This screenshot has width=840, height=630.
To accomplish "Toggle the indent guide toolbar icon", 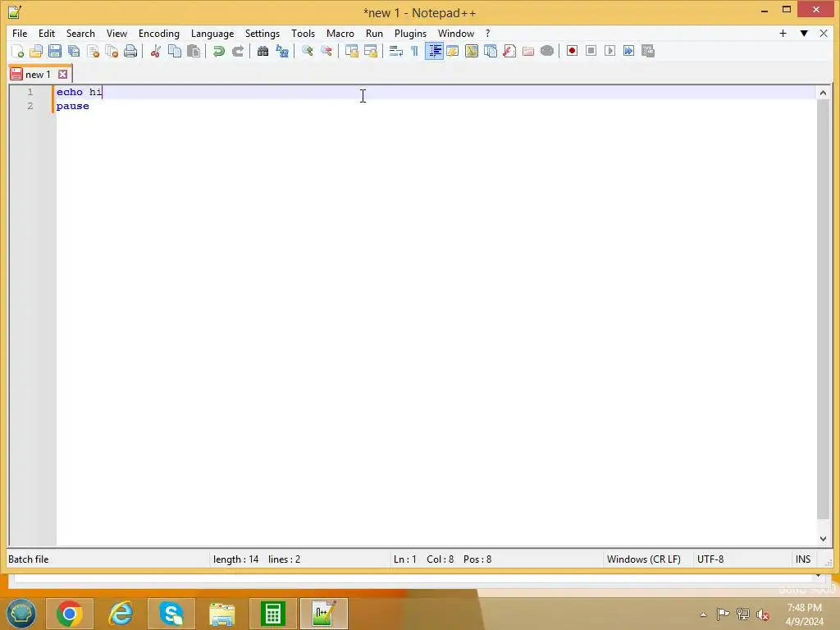I will click(434, 51).
